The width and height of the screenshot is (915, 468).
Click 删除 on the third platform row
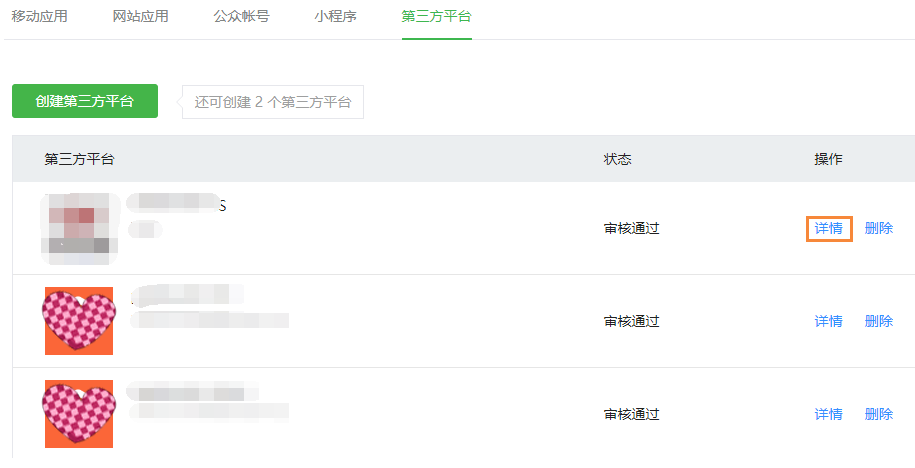click(879, 414)
